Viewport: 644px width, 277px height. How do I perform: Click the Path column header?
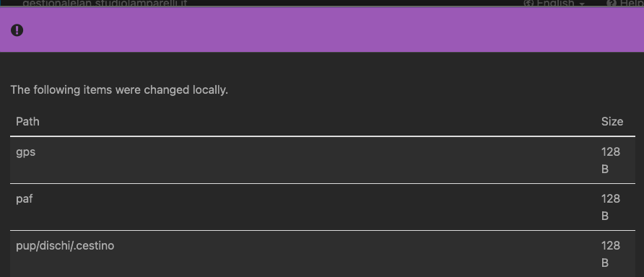(x=27, y=121)
